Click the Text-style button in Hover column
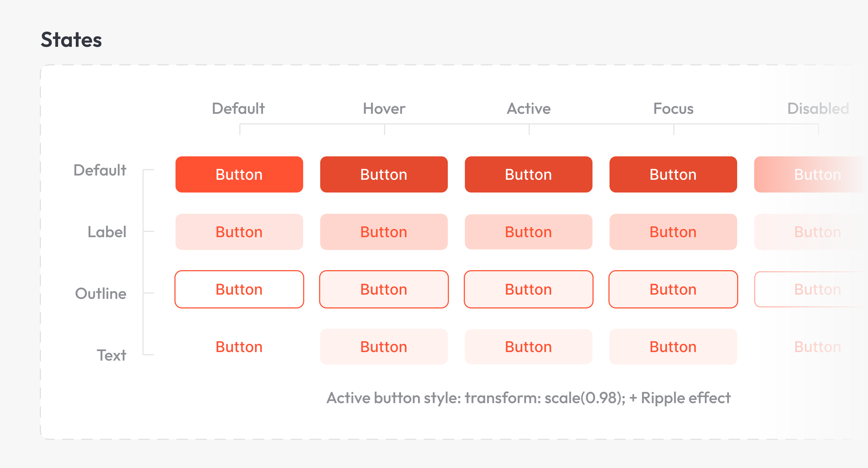This screenshot has width=868, height=468. point(384,347)
